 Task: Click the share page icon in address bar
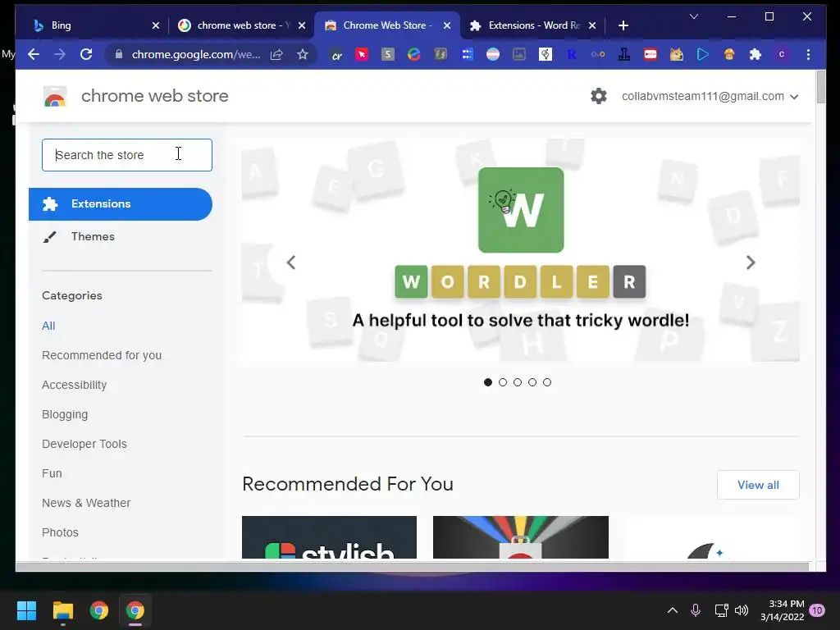click(x=276, y=54)
